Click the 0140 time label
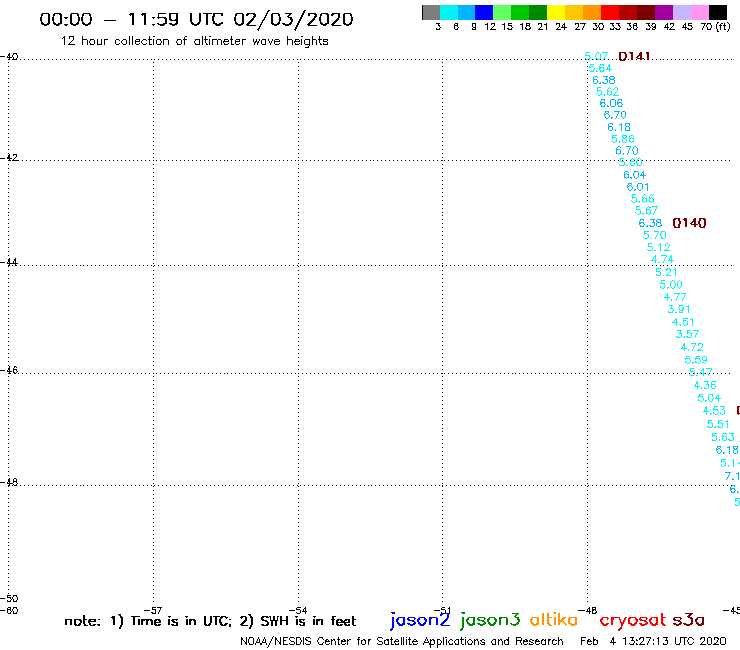Viewport: 740px width, 650px height. point(690,223)
